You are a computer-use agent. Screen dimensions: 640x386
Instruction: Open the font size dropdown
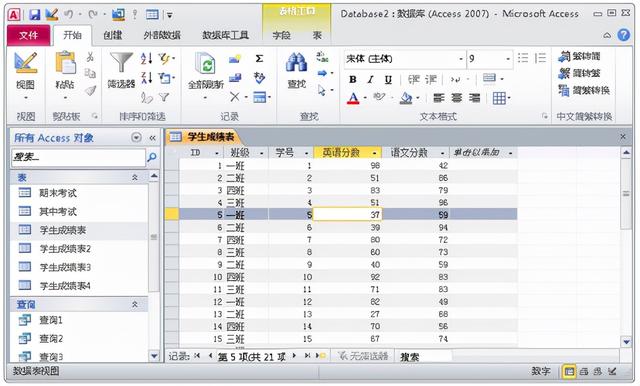pyautogui.click(x=508, y=59)
